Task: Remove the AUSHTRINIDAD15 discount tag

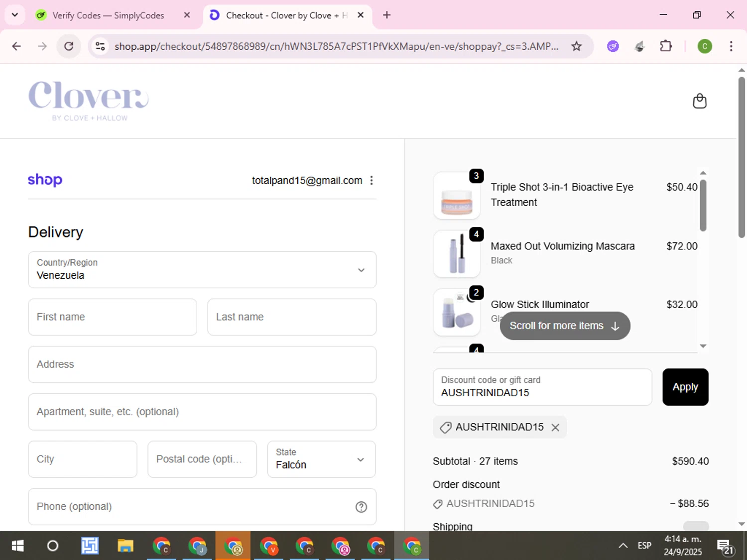Action: click(x=555, y=428)
